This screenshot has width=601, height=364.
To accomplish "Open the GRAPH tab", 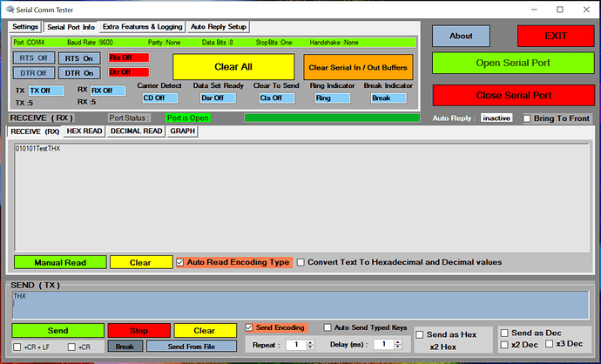I will click(182, 131).
